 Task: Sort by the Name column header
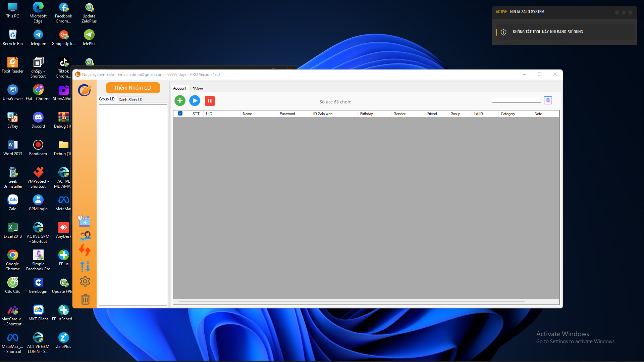point(259,114)
